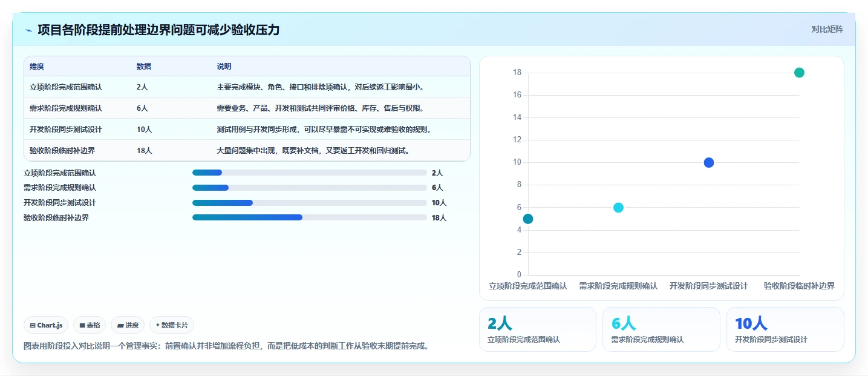Image resolution: width=868 pixels, height=376 pixels.
Task: Click x-axis label 开发阶段同步测试设计
Action: (x=709, y=286)
